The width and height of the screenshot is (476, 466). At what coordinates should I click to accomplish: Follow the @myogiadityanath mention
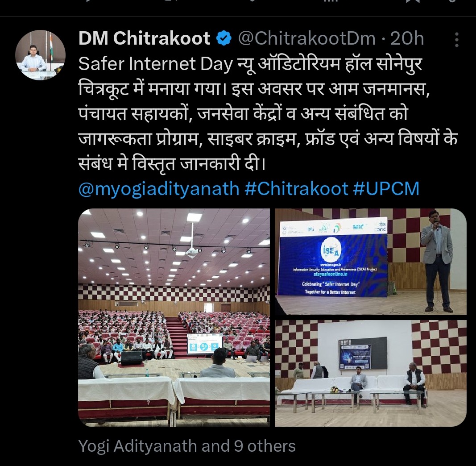click(x=159, y=189)
